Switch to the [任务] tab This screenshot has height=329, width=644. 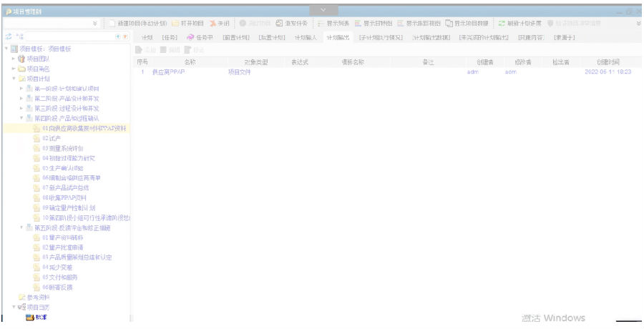(170, 38)
